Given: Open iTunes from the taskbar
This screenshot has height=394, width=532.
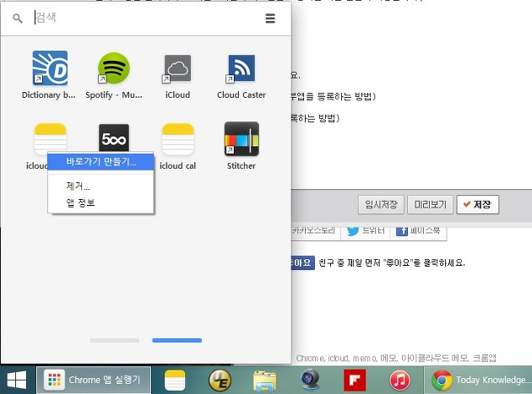Looking at the screenshot, I should pos(399,381).
